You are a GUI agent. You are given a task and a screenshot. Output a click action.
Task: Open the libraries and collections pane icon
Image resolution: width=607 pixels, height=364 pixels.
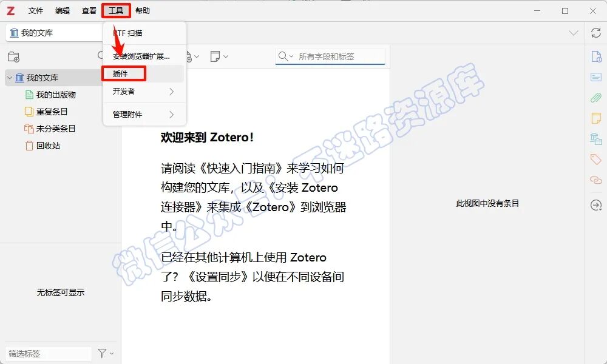(596, 138)
